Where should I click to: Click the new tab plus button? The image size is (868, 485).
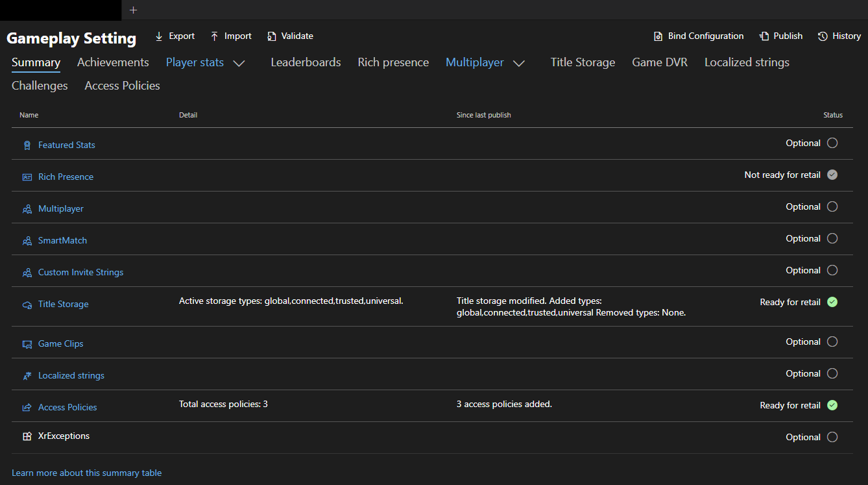point(133,10)
